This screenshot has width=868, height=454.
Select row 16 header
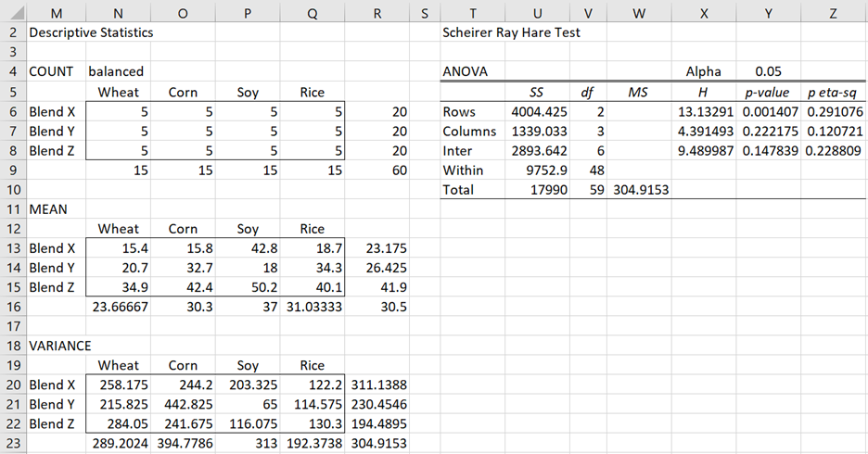coord(13,307)
